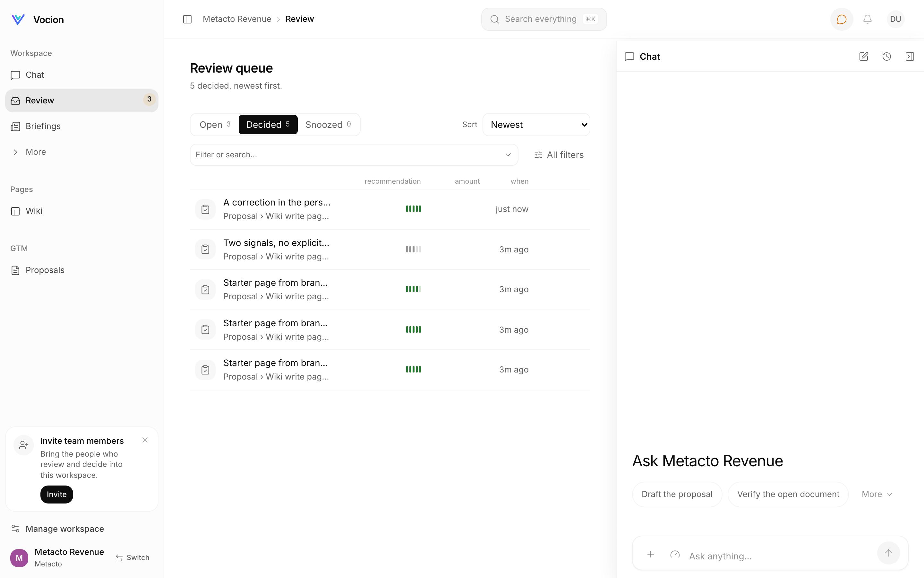This screenshot has width=924, height=578.
Task: Open Review in the sidebar
Action: pos(82,101)
